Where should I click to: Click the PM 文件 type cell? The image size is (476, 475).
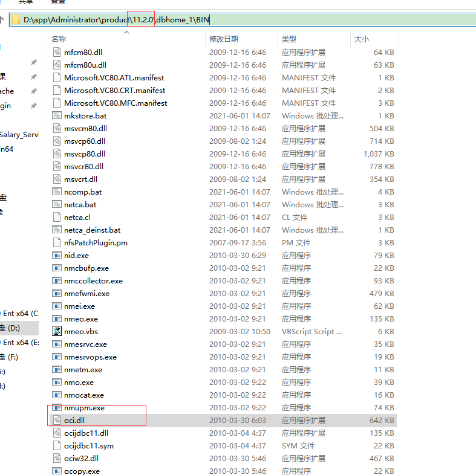pyautogui.click(x=296, y=243)
